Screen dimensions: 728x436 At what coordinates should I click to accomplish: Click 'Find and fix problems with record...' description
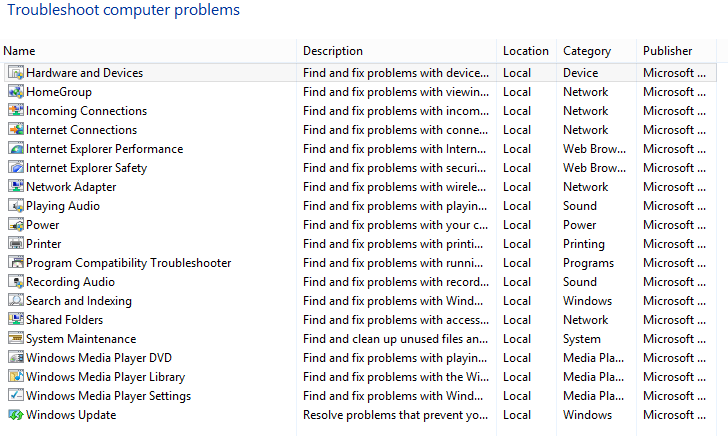(x=396, y=282)
